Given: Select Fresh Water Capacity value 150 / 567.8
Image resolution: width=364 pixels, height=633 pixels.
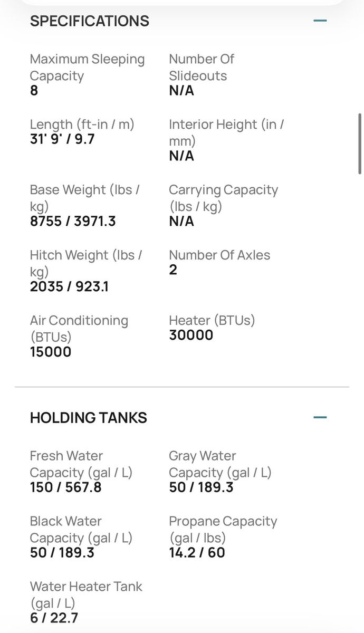Looking at the screenshot, I should coord(66,487).
